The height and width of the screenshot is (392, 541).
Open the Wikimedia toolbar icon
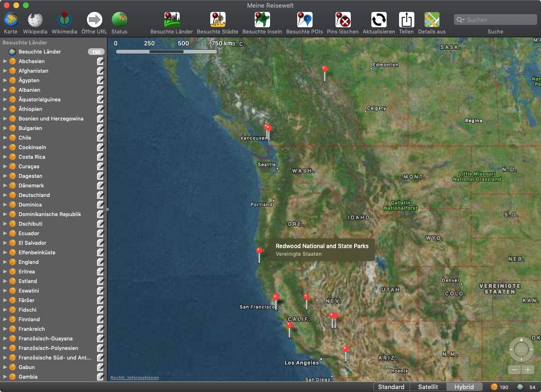(65, 20)
